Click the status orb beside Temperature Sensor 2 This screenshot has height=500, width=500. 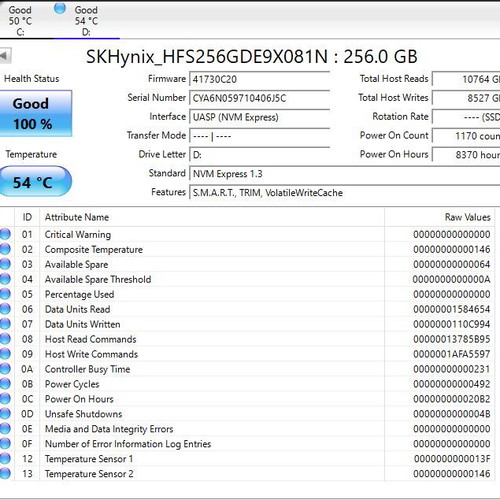tap(5, 473)
